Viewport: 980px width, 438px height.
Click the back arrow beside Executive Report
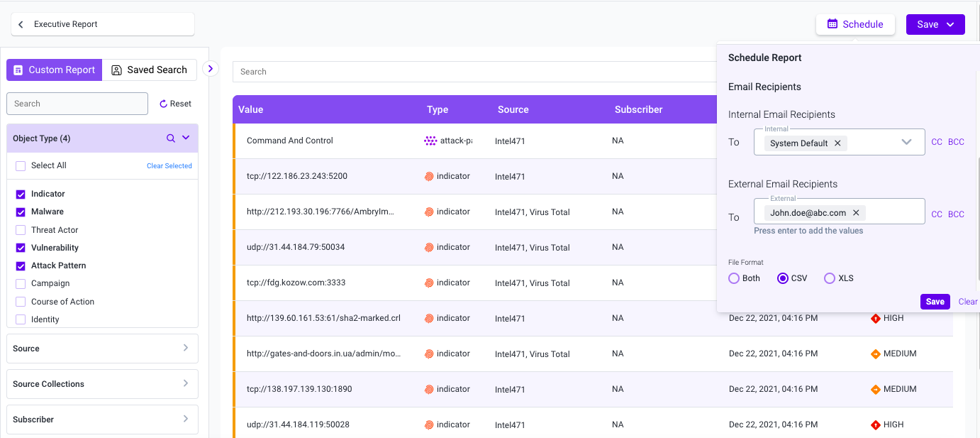21,24
